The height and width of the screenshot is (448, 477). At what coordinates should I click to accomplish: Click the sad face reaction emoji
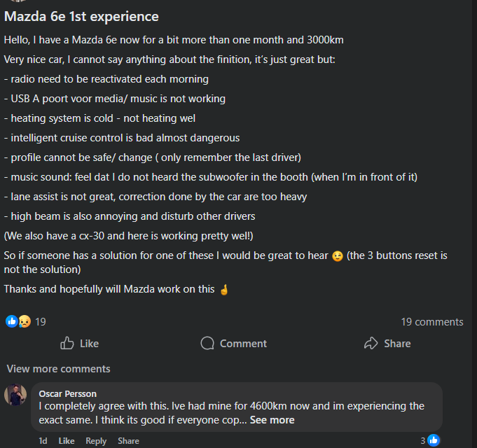(x=24, y=321)
